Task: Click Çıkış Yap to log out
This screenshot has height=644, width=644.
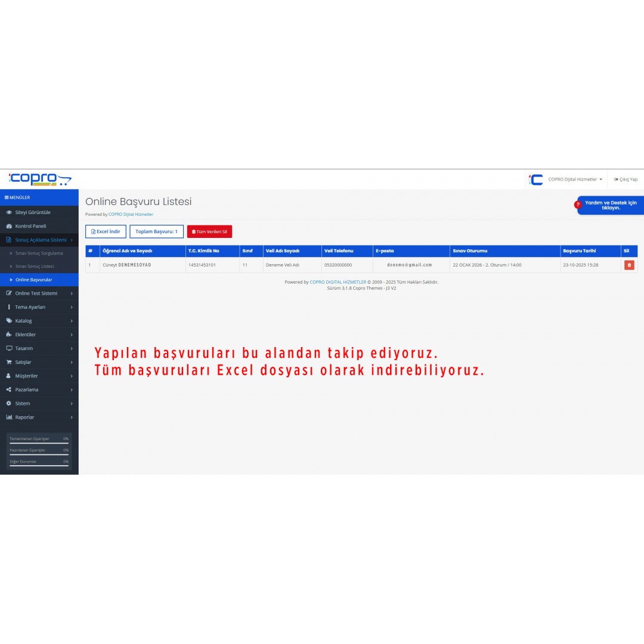Action: click(x=626, y=179)
